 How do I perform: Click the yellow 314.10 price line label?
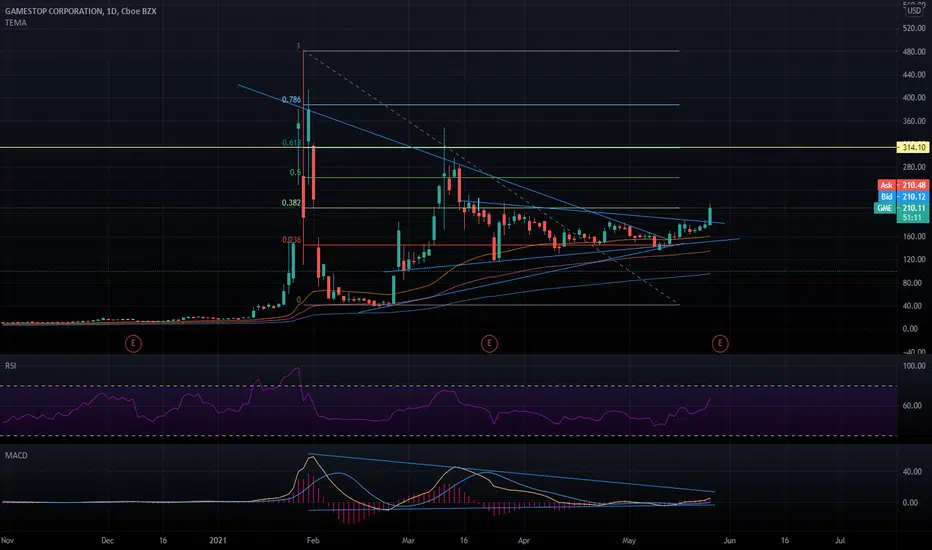pyautogui.click(x=913, y=147)
